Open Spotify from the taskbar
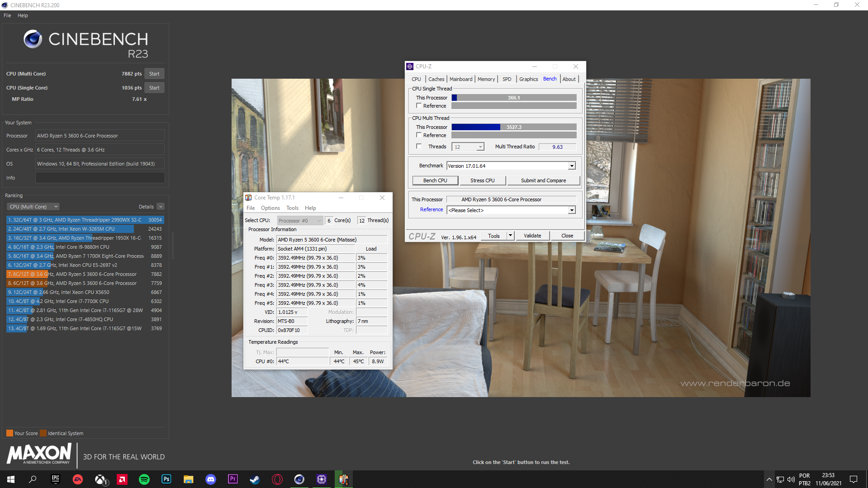The height and width of the screenshot is (488, 868). 144,479
